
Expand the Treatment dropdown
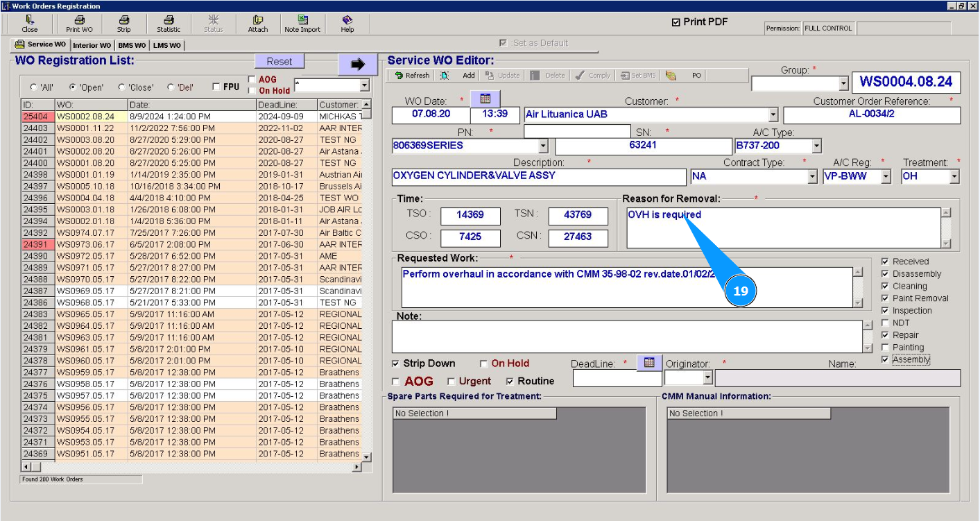pyautogui.click(x=954, y=177)
